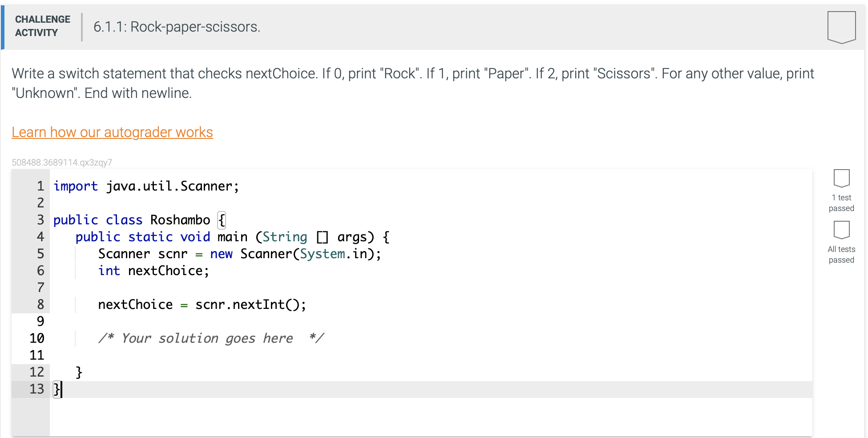
Task: Select the Scanner import on line 1
Action: 147,186
